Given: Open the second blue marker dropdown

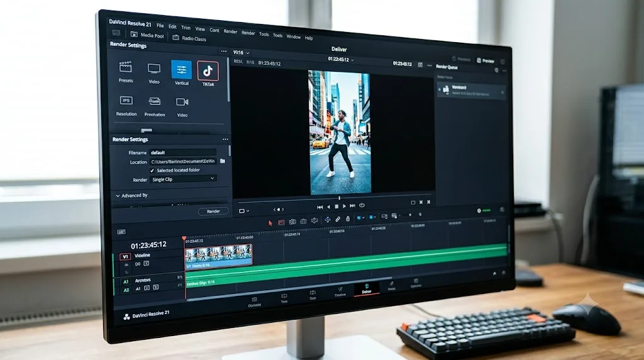Looking at the screenshot, I should coord(372,217).
